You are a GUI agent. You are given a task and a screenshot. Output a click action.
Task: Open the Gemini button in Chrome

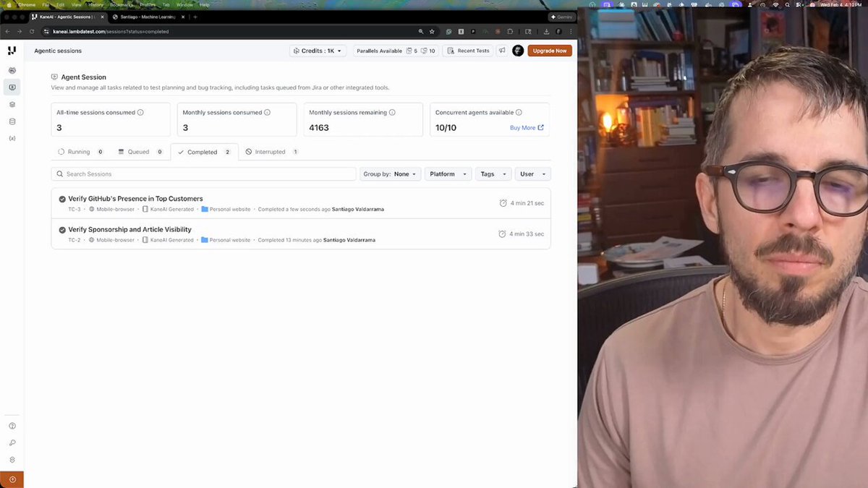pyautogui.click(x=561, y=17)
